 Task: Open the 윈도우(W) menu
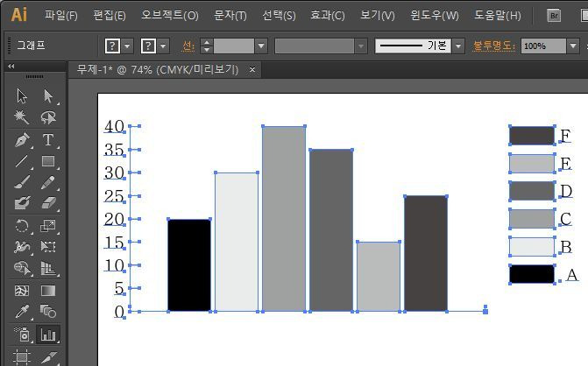coord(435,16)
